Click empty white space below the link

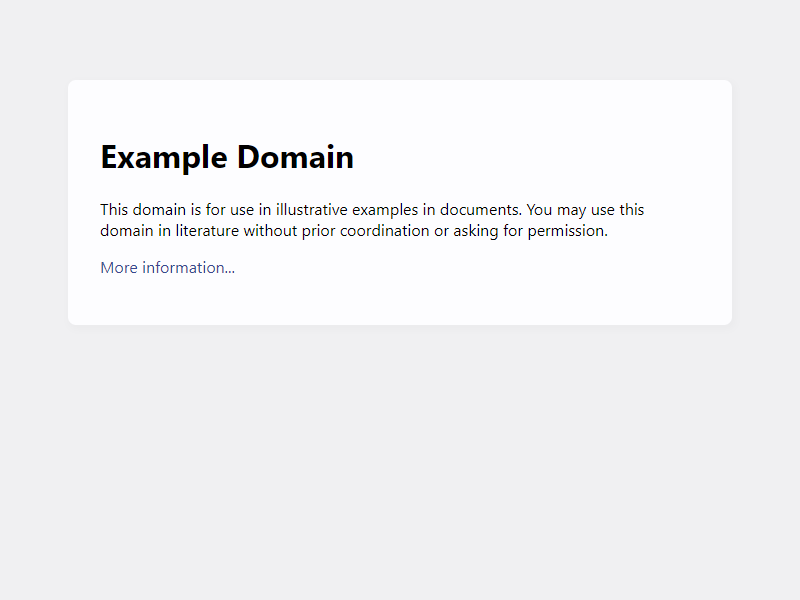[x=400, y=303]
